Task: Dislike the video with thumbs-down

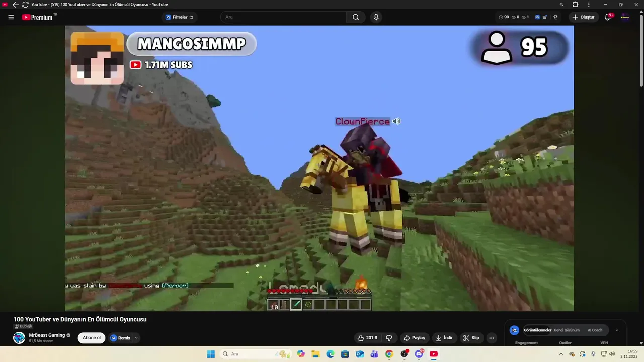Action: click(x=389, y=338)
